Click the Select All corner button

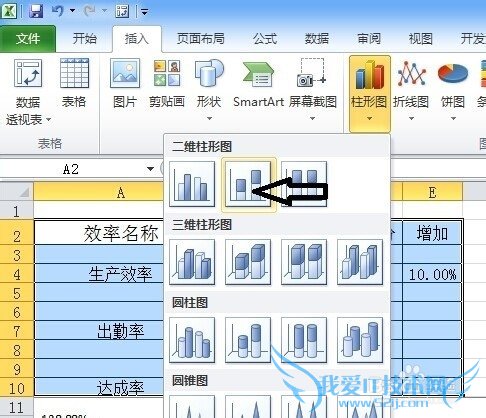(x=17, y=191)
